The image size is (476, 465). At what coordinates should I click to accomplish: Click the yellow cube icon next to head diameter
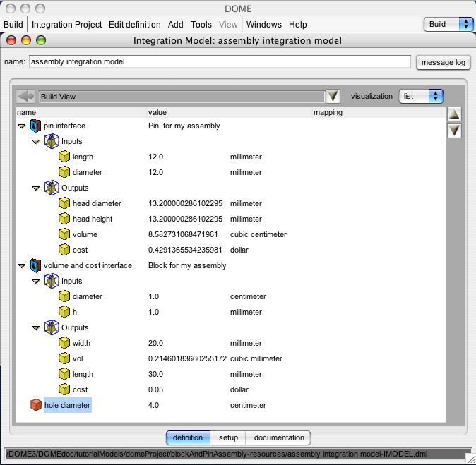pyautogui.click(x=64, y=203)
